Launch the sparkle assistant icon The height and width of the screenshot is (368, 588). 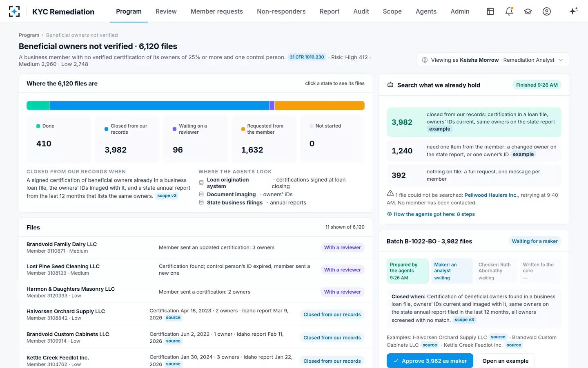[573, 11]
